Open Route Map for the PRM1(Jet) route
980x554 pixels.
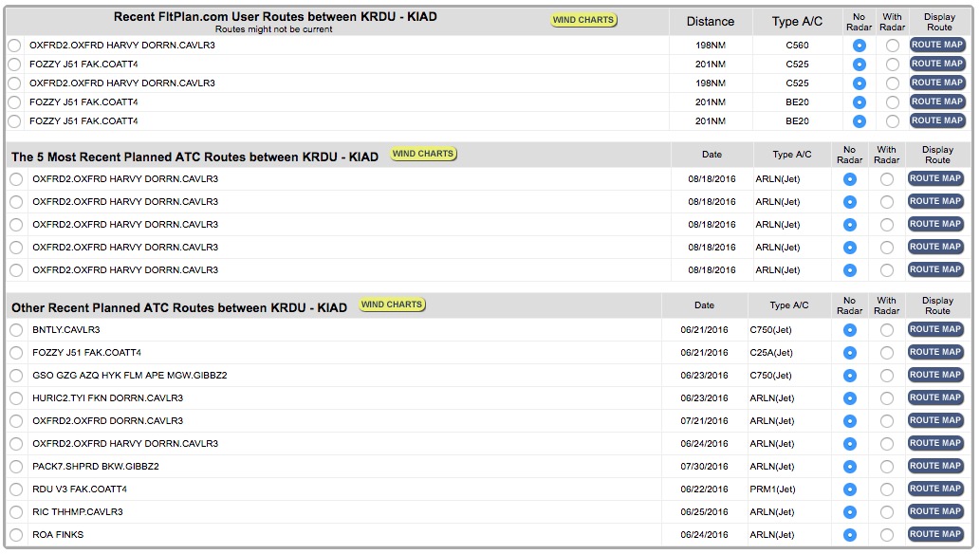pos(935,489)
